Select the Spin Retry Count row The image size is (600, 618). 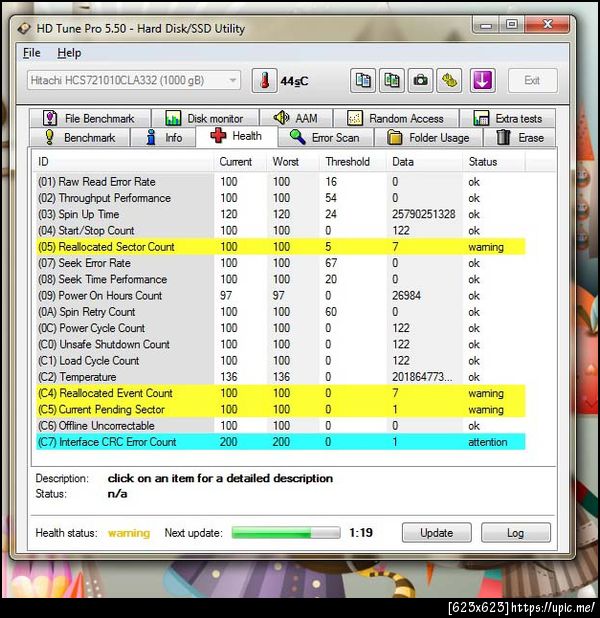281,312
